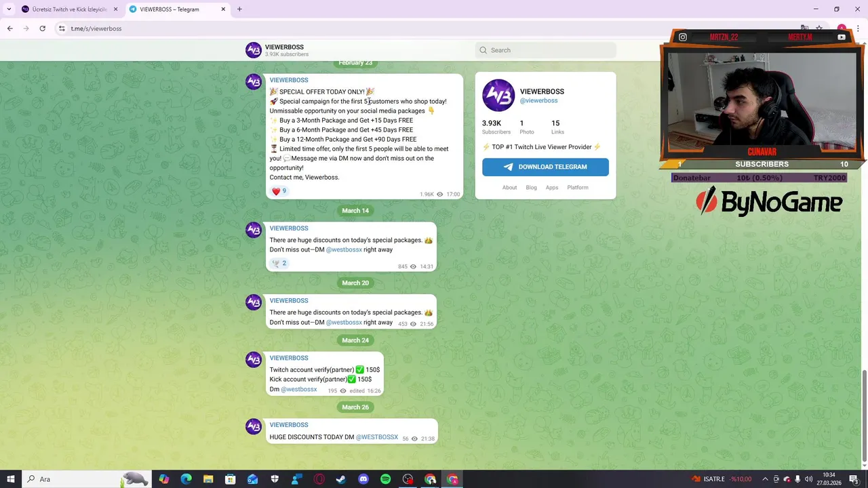The height and width of the screenshot is (488, 868).
Task: Open the Blog footer link
Action: coord(531,188)
